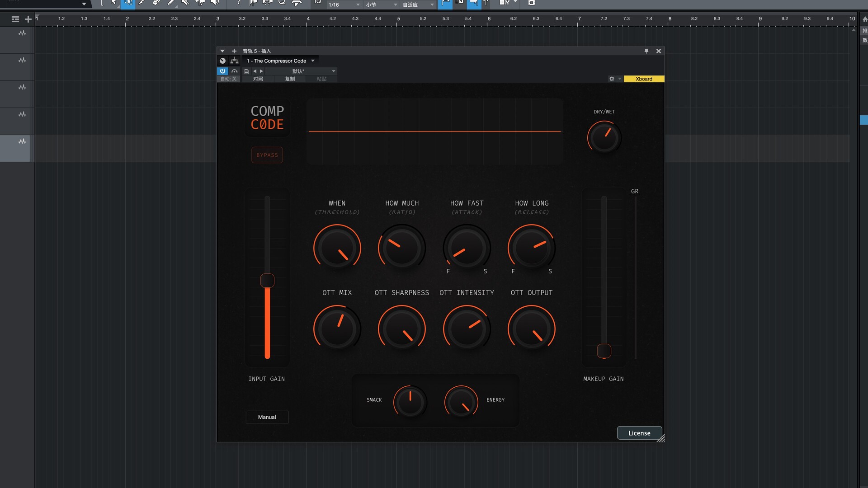868x488 pixels.
Task: Click the Input Gain slider handle
Action: (x=267, y=281)
